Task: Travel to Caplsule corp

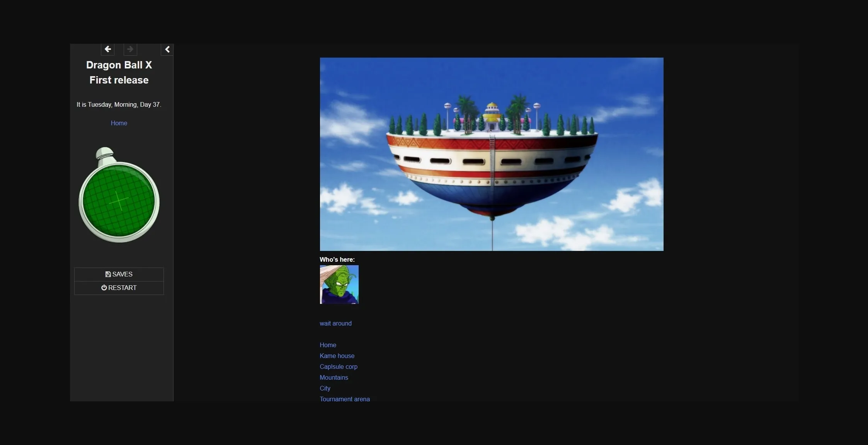Action: coord(338,367)
